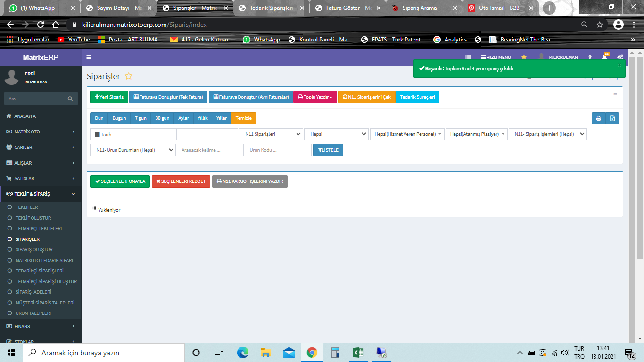
Task: Expand Toplu Yazdır dropdown button
Action: tap(315, 97)
